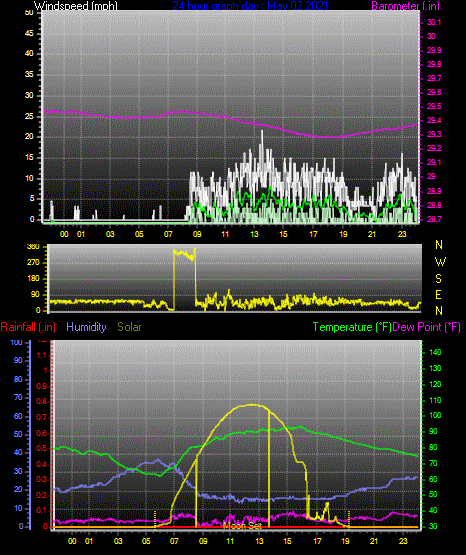466x555 pixels.
Task: Click the yellow 'W' compass label
Action: 440,262
